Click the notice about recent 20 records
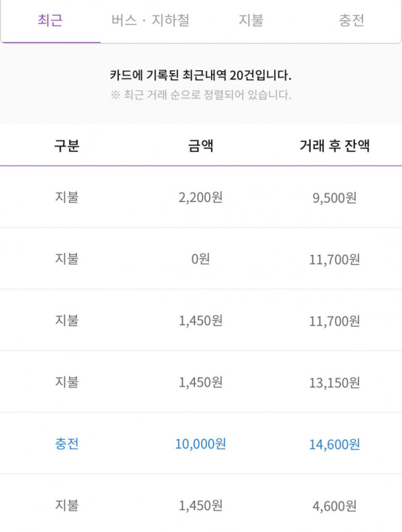 tap(201, 75)
